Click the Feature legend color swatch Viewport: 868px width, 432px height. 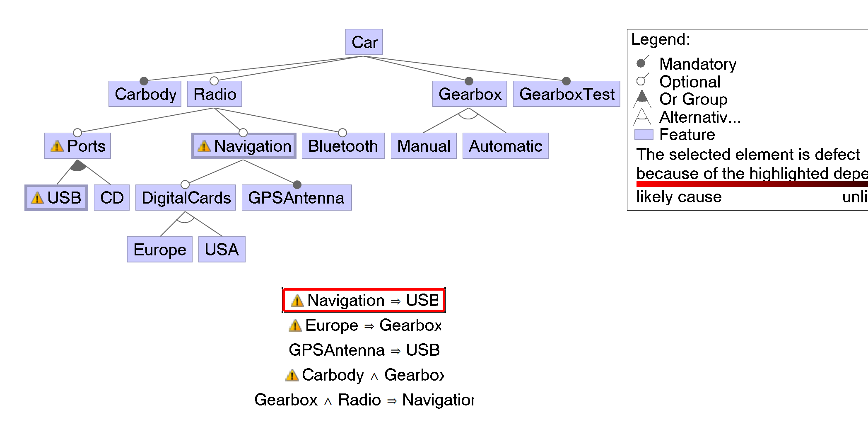[x=644, y=135]
